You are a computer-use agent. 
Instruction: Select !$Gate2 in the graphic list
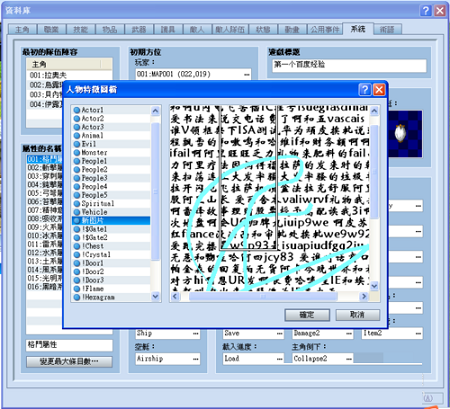[x=111, y=237]
